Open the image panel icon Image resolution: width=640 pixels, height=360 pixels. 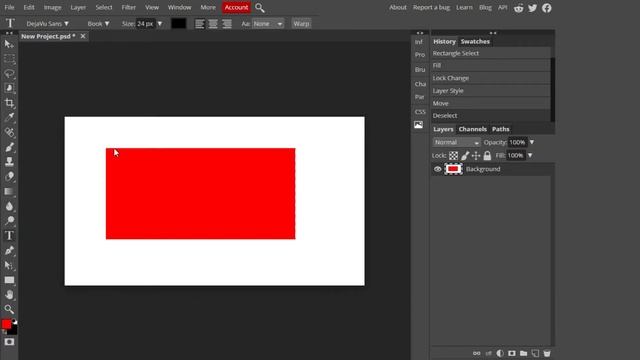pos(418,125)
